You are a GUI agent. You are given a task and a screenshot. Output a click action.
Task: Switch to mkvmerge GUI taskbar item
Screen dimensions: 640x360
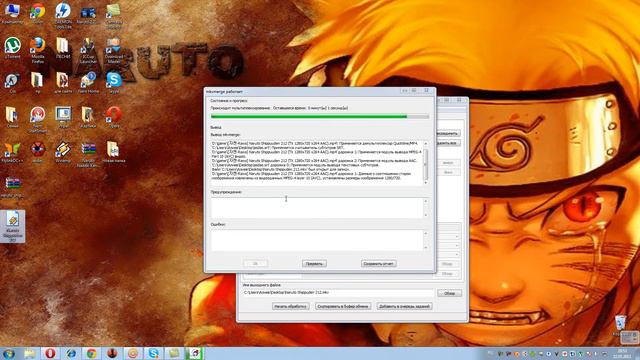coord(194,353)
